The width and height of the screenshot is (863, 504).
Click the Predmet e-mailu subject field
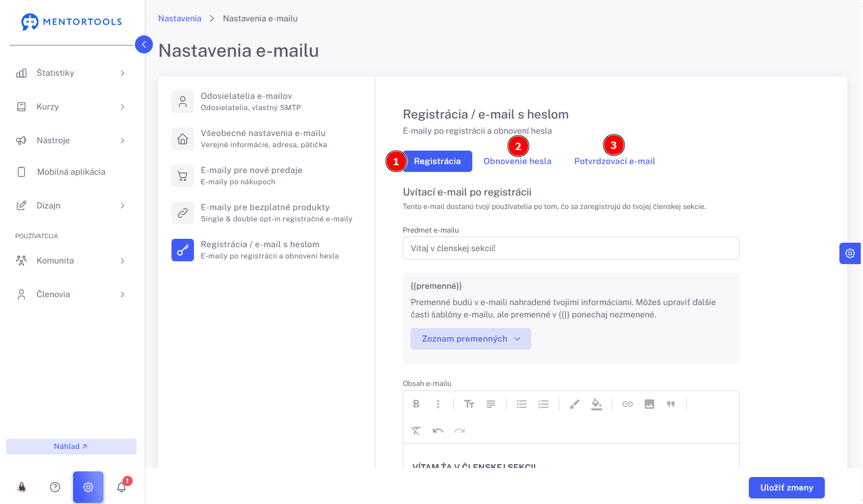(x=571, y=248)
